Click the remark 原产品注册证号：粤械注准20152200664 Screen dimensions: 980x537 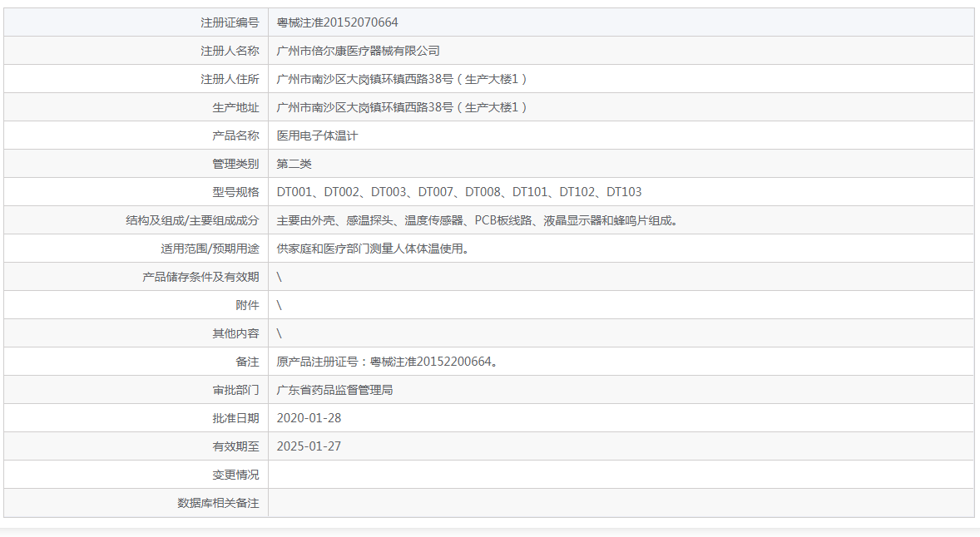tap(388, 362)
